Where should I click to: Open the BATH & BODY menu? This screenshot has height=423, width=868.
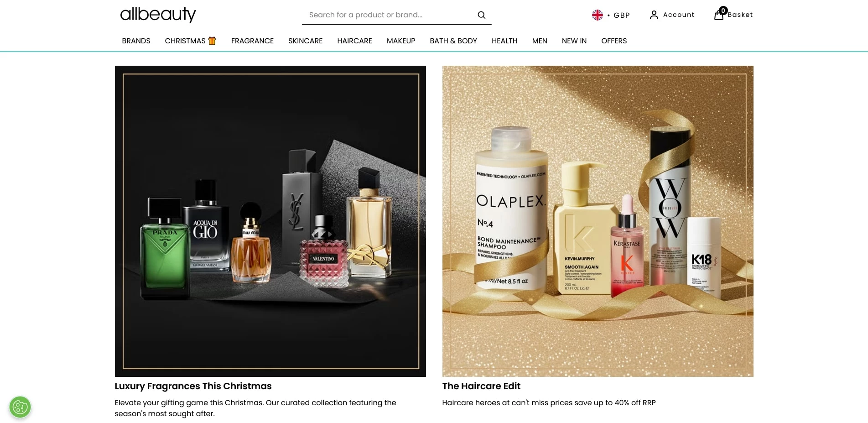pos(453,41)
